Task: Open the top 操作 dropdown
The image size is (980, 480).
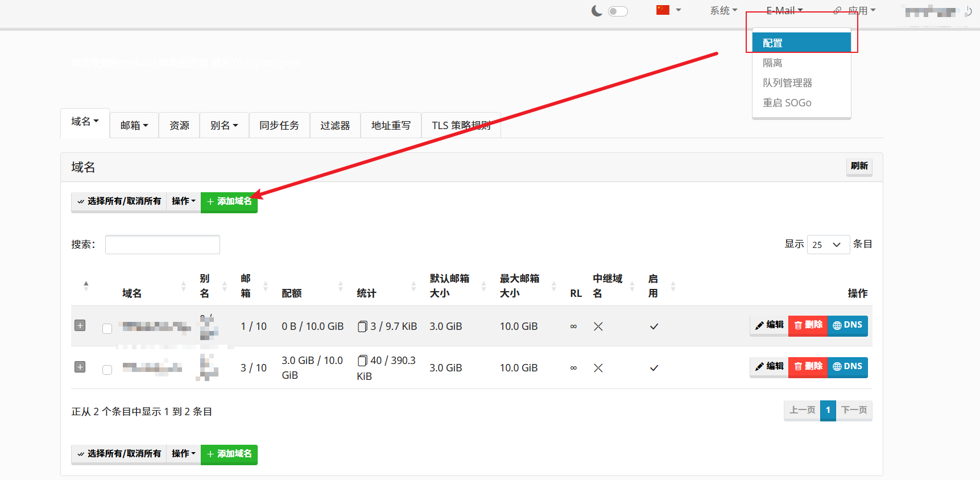Action: [x=183, y=201]
